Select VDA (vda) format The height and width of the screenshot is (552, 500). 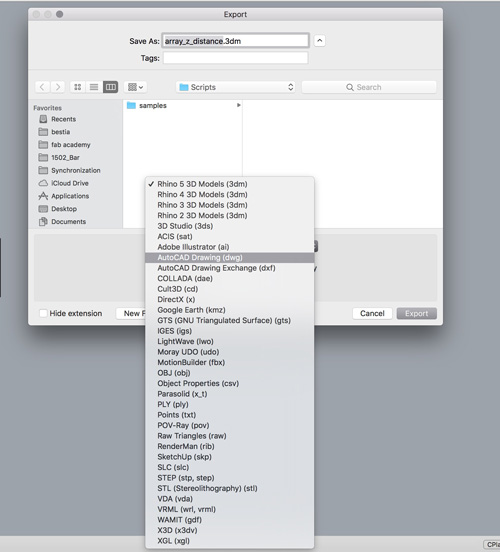pyautogui.click(x=230, y=499)
